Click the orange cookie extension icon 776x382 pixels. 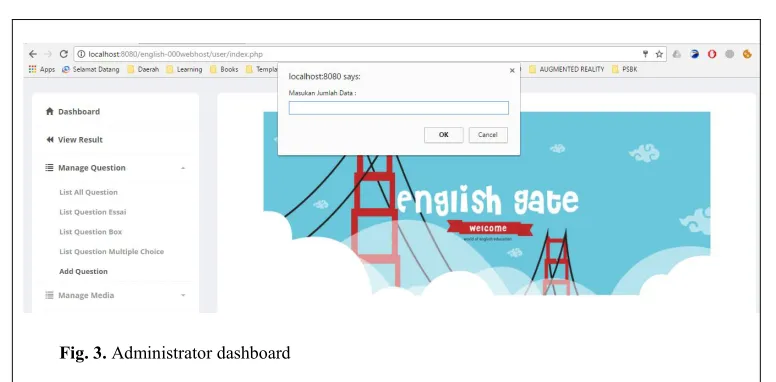pos(747,54)
